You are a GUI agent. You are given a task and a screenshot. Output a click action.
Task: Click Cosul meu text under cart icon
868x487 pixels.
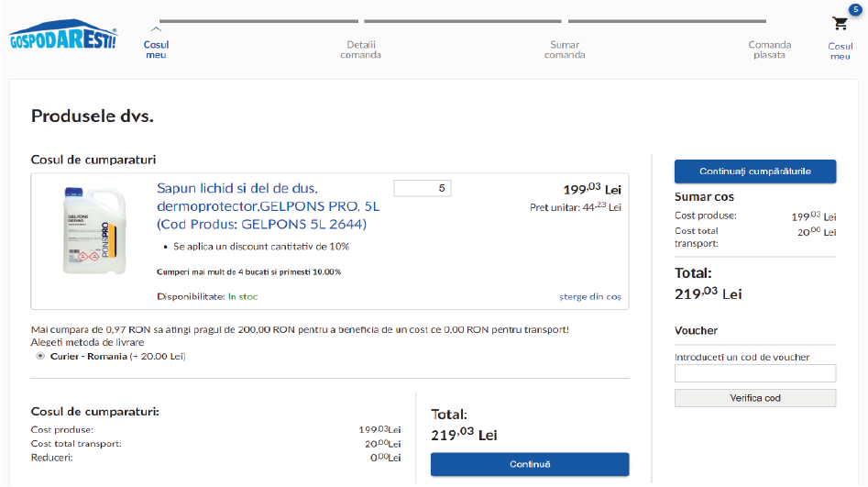[x=840, y=51]
